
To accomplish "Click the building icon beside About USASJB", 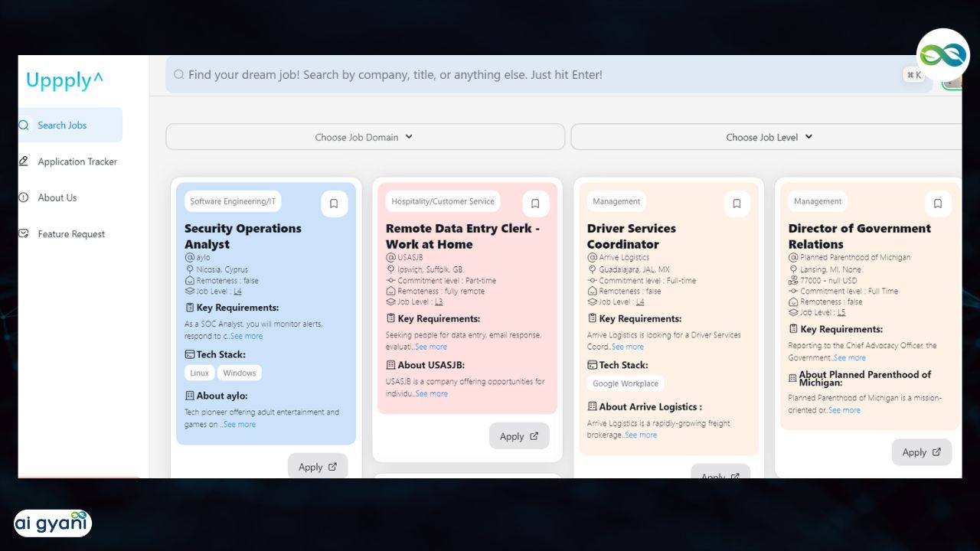I will 391,365.
